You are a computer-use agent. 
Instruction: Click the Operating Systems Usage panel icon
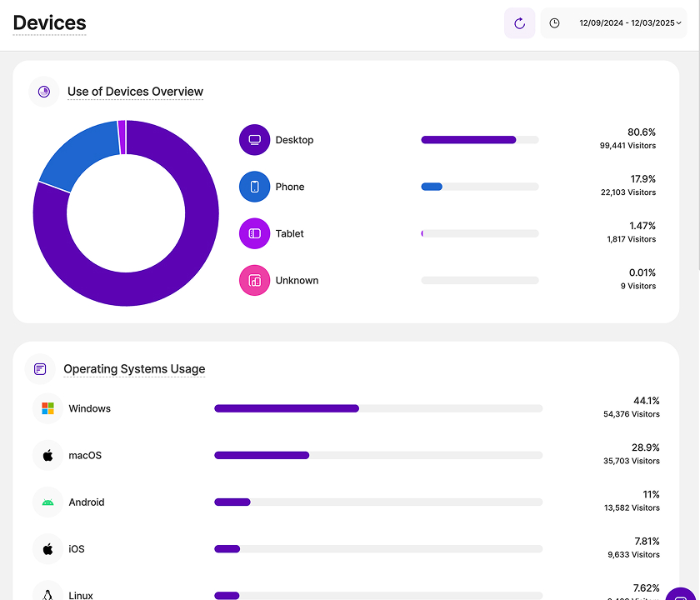[39, 368]
